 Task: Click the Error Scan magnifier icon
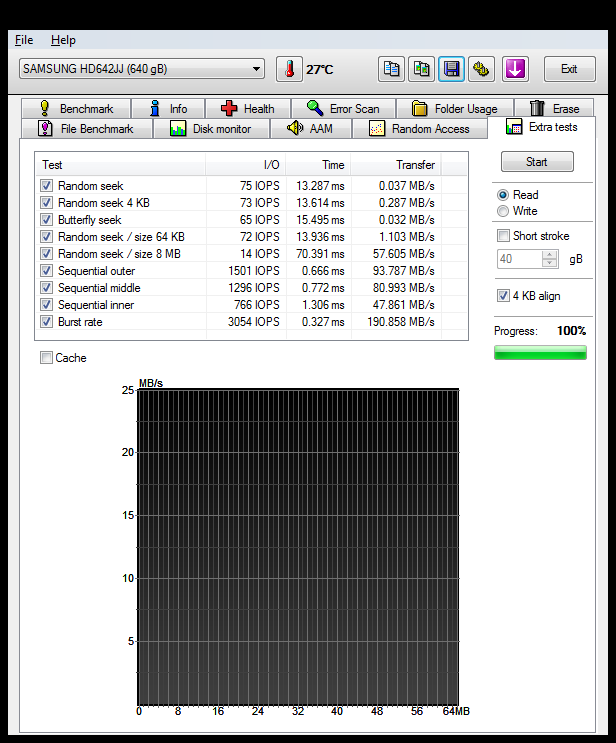[x=315, y=108]
